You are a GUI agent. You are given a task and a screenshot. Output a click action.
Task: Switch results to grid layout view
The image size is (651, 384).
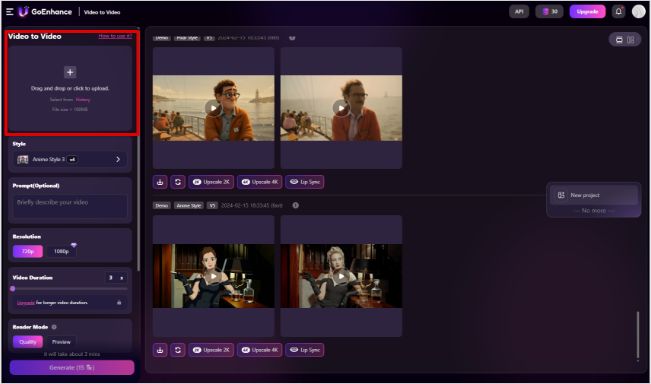pyautogui.click(x=631, y=40)
